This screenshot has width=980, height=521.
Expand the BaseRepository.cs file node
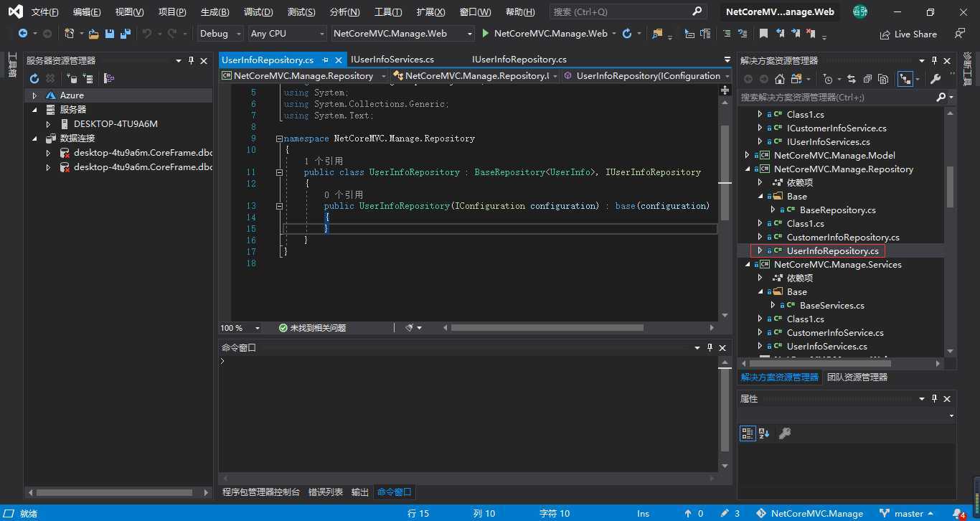773,210
